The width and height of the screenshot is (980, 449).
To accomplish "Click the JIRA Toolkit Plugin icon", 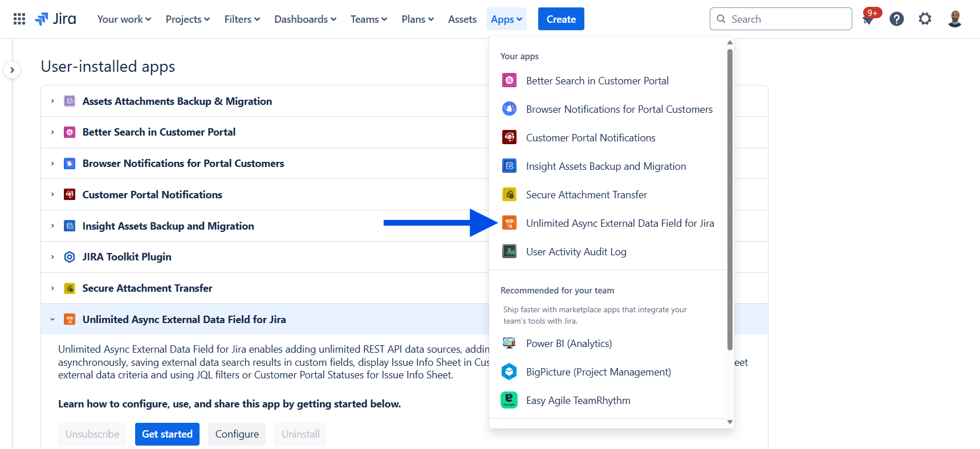I will point(70,257).
